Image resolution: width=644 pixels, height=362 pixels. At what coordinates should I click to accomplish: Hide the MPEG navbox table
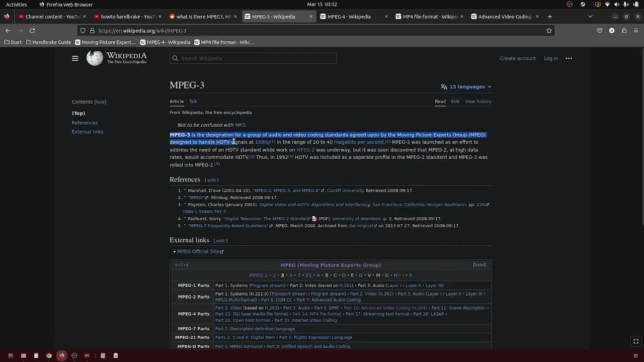479,265
